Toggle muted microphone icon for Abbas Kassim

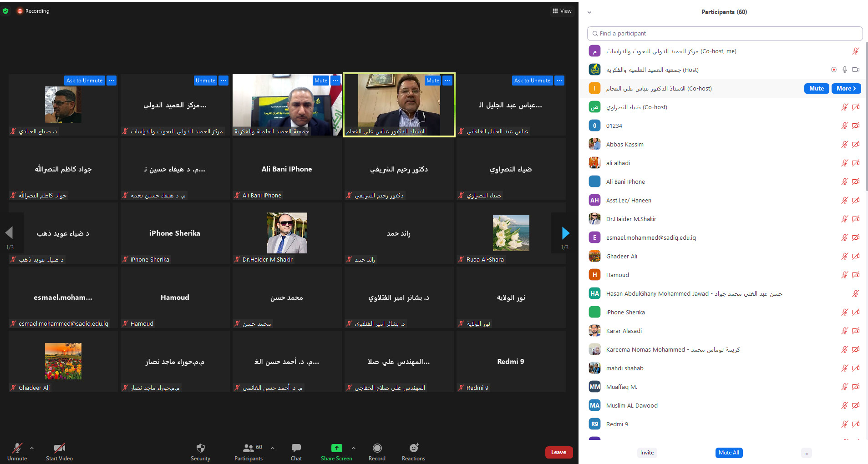(844, 145)
